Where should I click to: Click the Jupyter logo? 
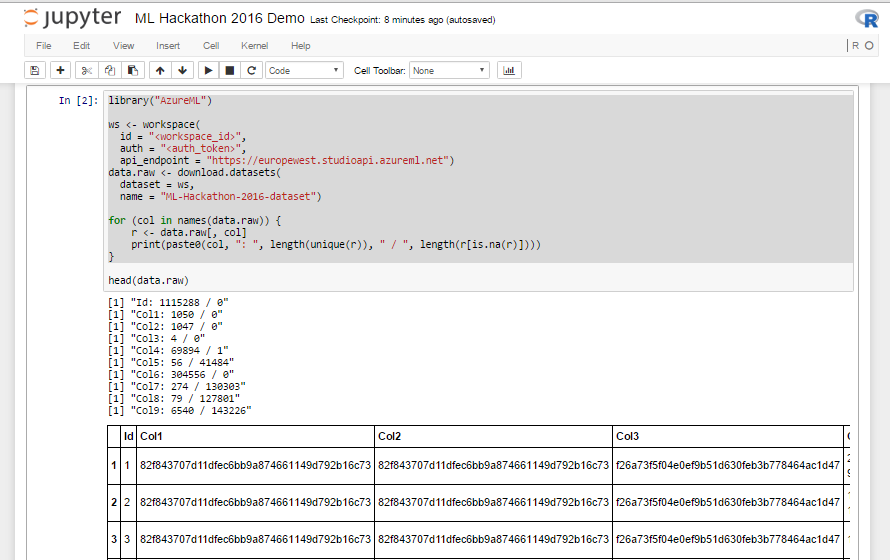click(72, 18)
